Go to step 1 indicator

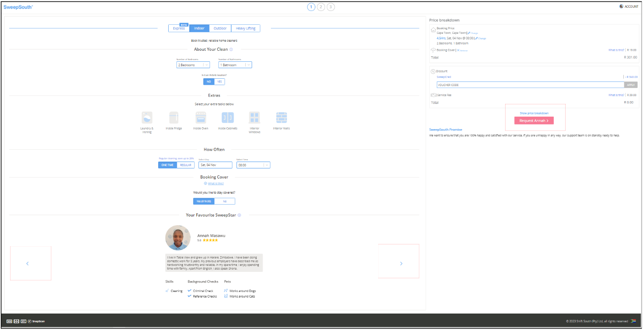[x=311, y=7]
